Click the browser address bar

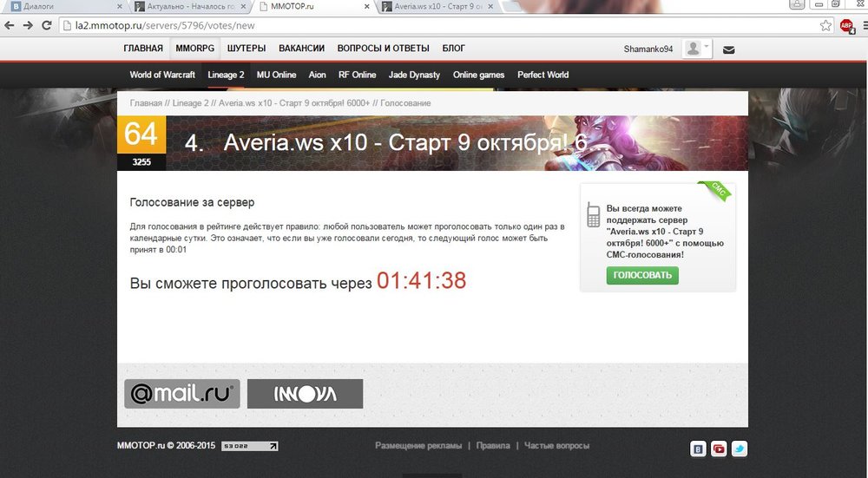click(434, 25)
